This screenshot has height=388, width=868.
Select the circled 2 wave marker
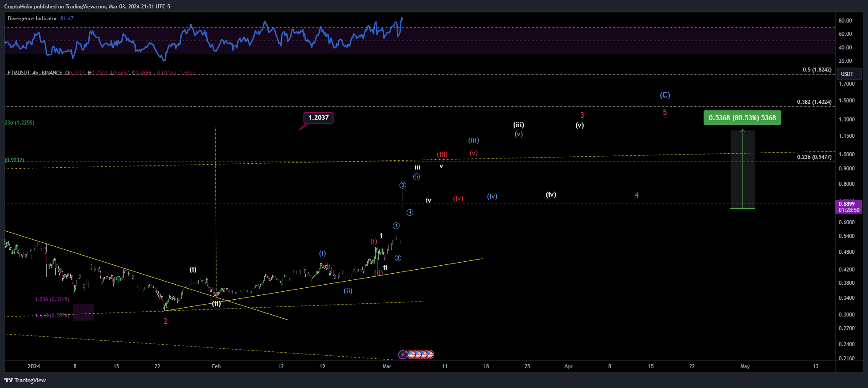point(398,258)
